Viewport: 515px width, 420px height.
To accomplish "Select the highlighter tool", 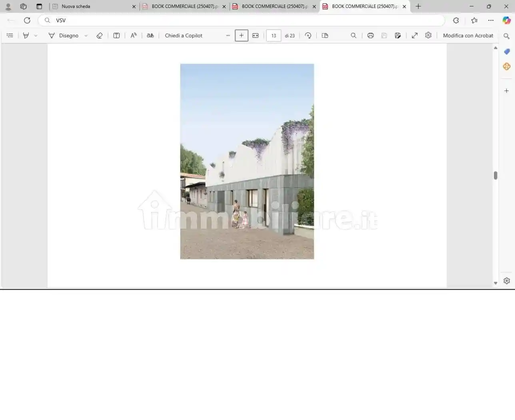I will coord(26,36).
